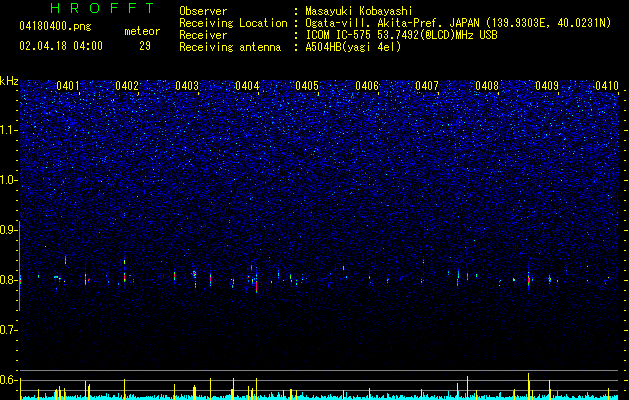Click the Observer label
Screen dimensions: 629x400
point(203,11)
